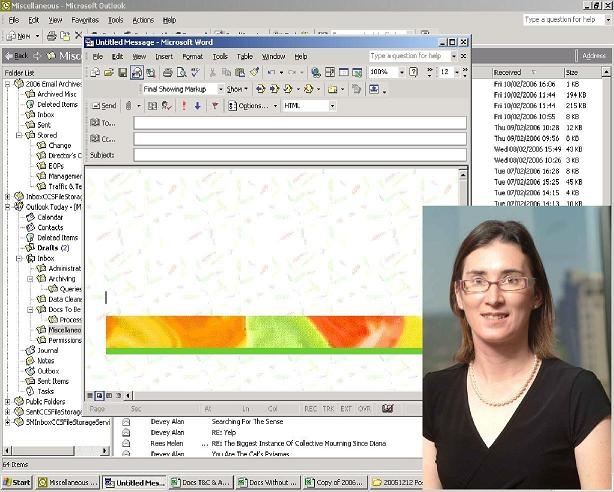This screenshot has width=614, height=492.
Task: Open the Show dropdown in reviewing toolbar
Action: tap(237, 89)
